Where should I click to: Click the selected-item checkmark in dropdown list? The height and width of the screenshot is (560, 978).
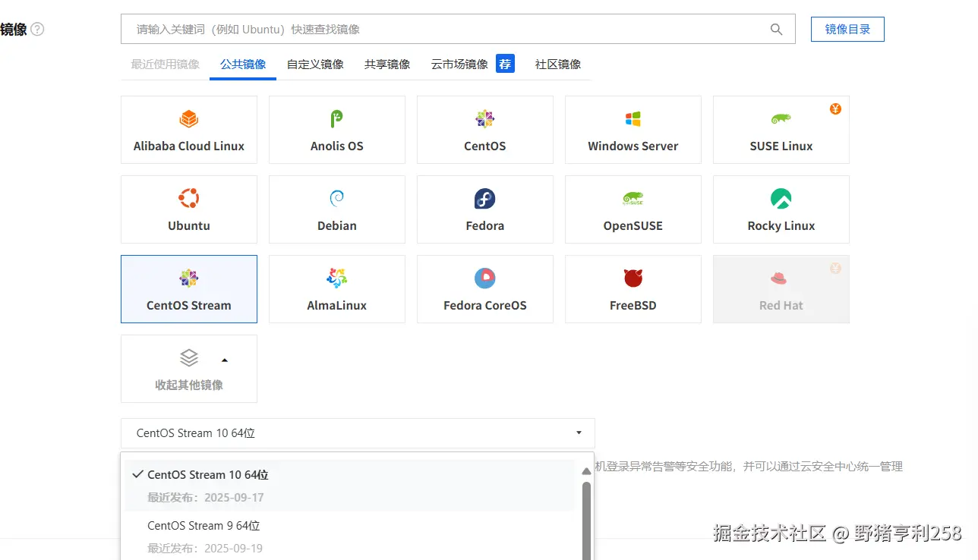tap(137, 474)
